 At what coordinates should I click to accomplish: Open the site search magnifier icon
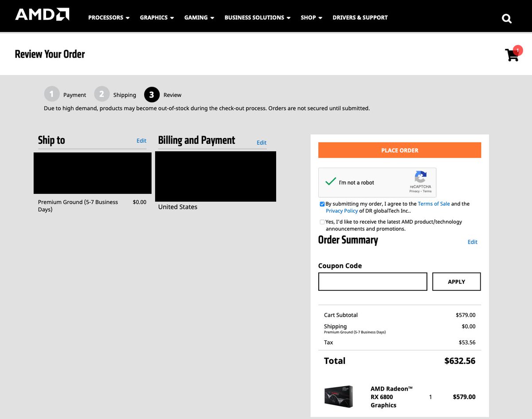pyautogui.click(x=506, y=19)
